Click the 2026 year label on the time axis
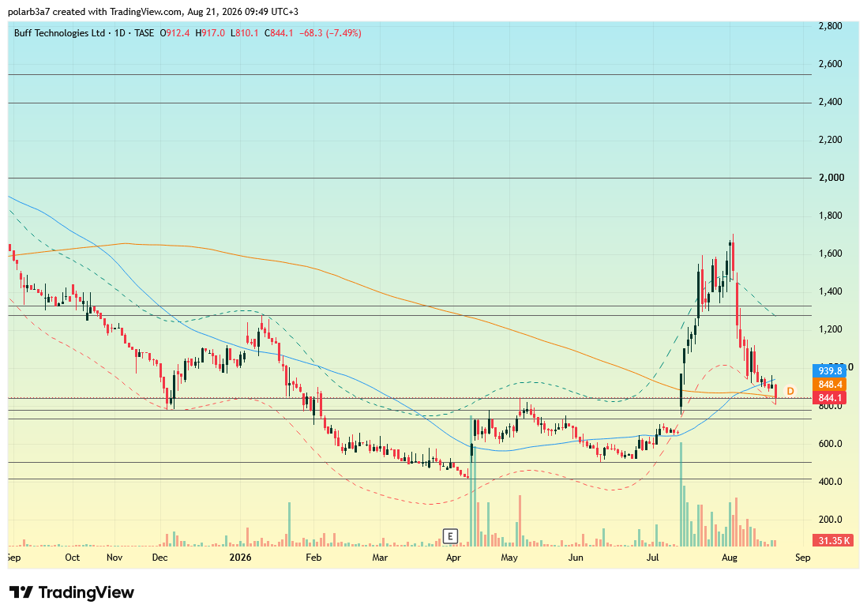The image size is (867, 616). click(x=241, y=558)
